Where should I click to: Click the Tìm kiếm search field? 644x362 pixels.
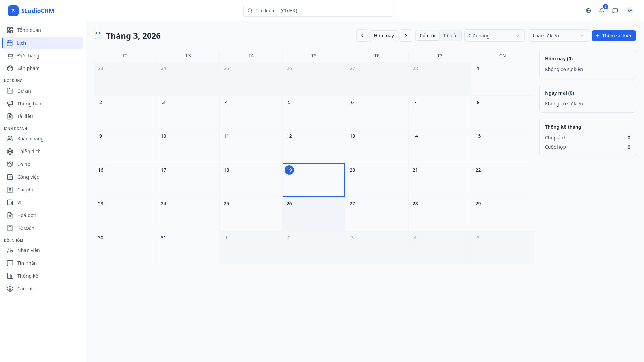318,11
